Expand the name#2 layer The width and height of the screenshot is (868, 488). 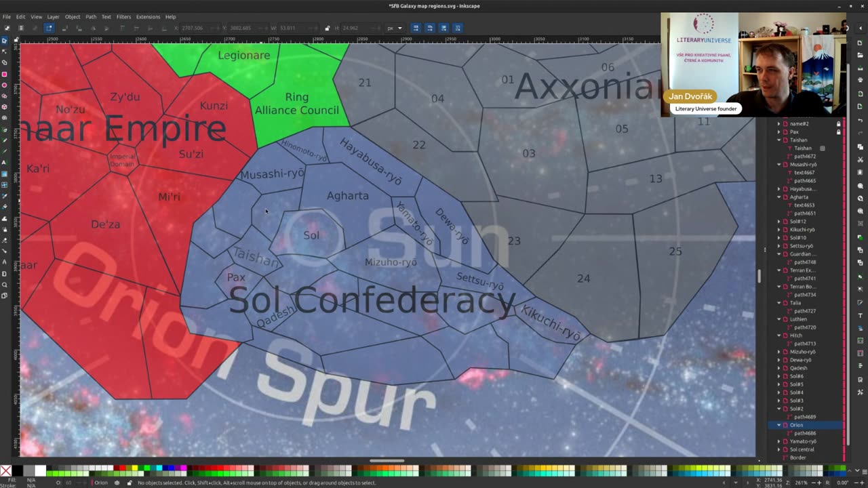coord(778,124)
